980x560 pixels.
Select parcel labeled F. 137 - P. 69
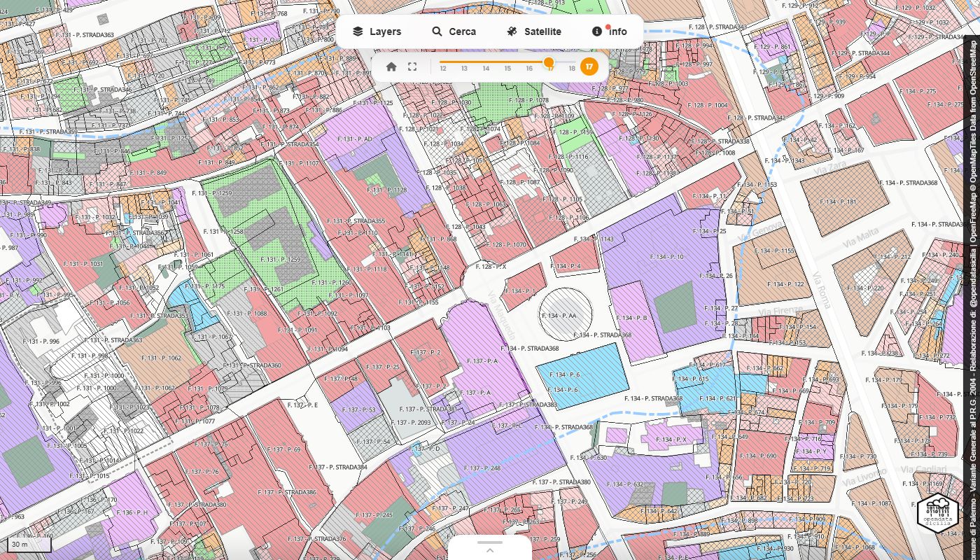[x=283, y=449]
